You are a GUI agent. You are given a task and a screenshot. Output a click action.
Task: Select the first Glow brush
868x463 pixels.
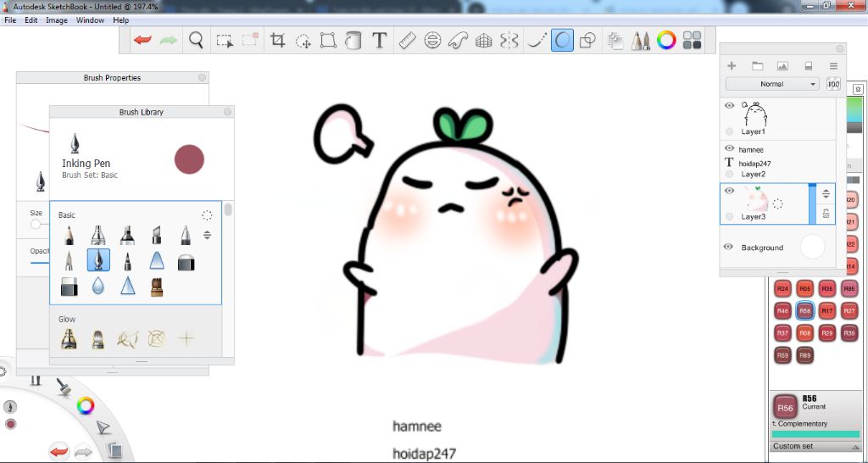tap(69, 338)
